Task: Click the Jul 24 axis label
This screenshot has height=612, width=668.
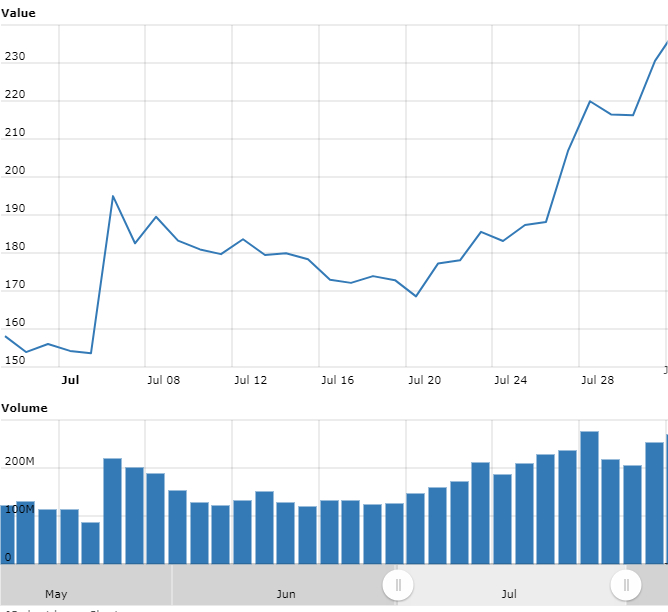Action: (x=510, y=380)
